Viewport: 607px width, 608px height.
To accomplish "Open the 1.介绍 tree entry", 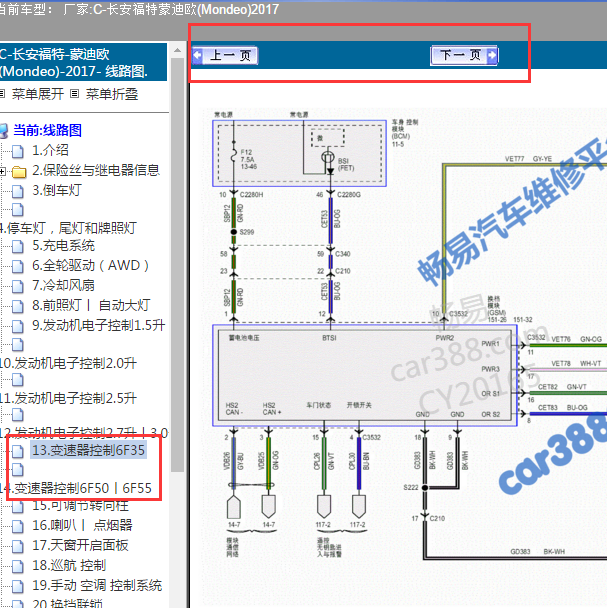I will 50,150.
